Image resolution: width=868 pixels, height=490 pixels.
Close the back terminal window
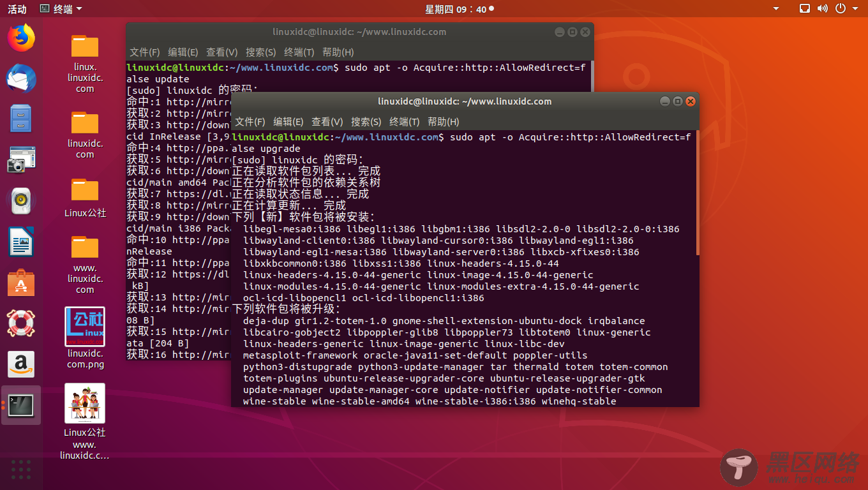click(x=585, y=32)
